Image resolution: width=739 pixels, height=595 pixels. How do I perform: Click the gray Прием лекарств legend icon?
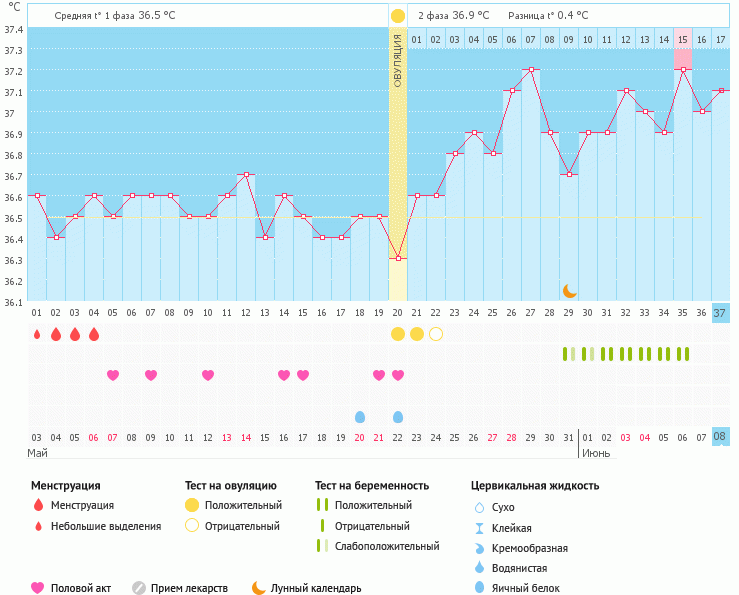pos(139,588)
